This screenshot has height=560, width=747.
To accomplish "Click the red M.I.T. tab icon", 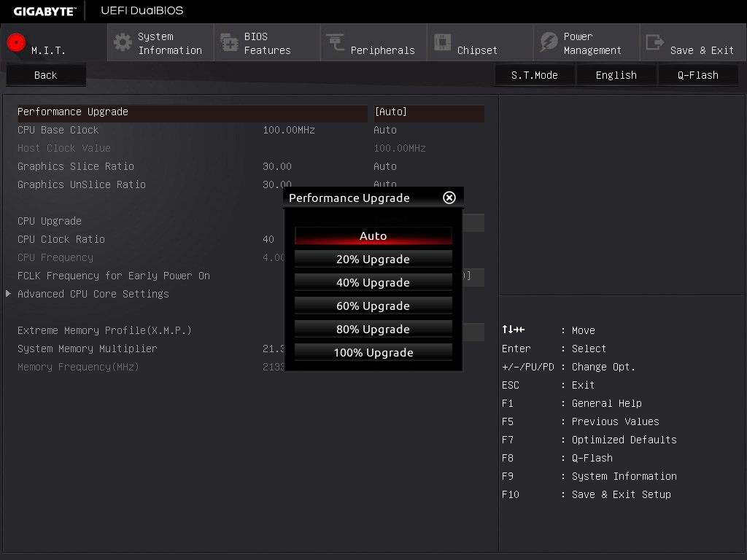I will tap(16, 42).
